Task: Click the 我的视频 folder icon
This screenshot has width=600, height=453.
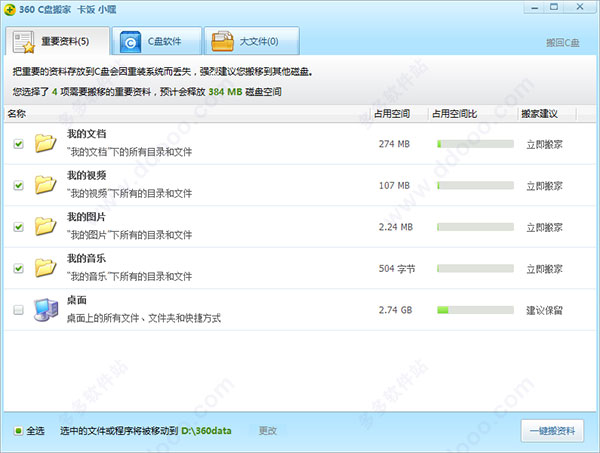Action: point(46,185)
